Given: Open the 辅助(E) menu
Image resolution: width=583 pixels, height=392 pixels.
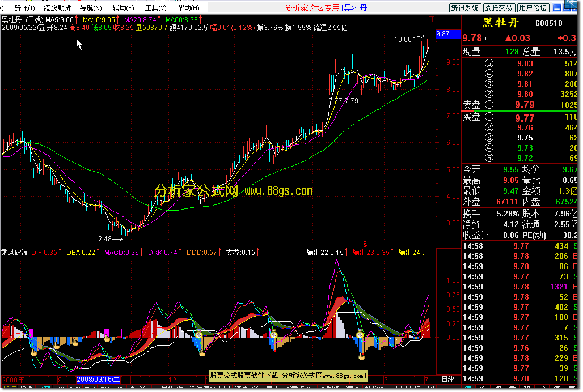Looking at the screenshot, I should (x=123, y=8).
